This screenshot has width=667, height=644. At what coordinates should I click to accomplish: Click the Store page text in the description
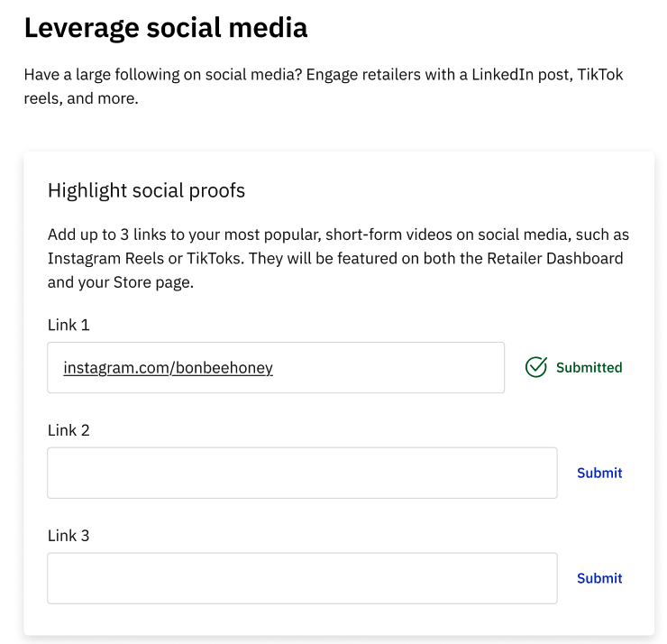[151, 282]
